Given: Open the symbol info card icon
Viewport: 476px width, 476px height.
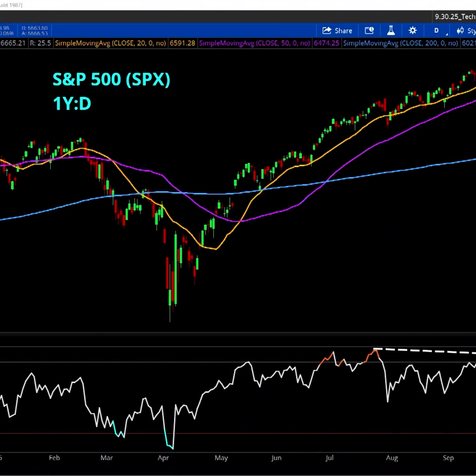Looking at the screenshot, I should coord(369,31).
